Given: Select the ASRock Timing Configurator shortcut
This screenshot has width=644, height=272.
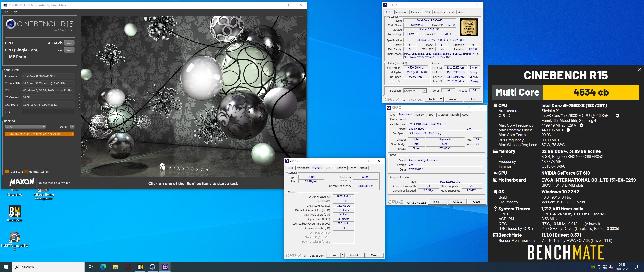Looking at the screenshot, I should click(44, 194).
